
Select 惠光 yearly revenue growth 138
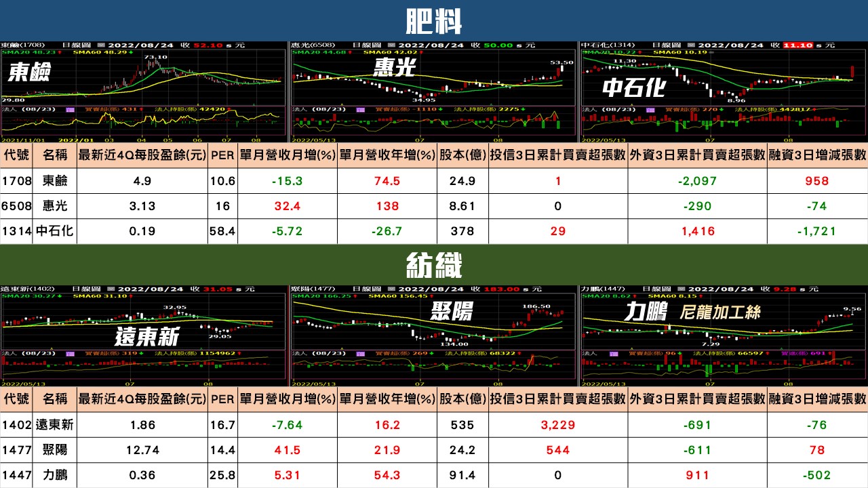click(387, 206)
